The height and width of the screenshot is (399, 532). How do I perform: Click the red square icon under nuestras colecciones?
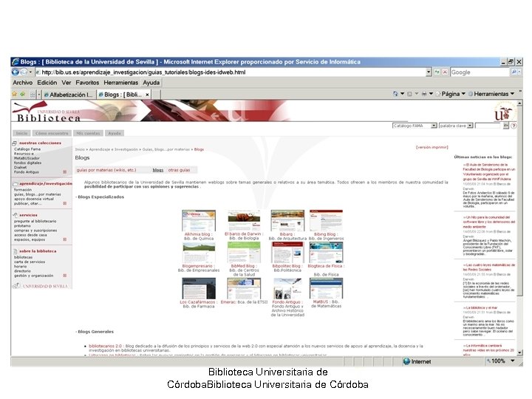(x=65, y=171)
